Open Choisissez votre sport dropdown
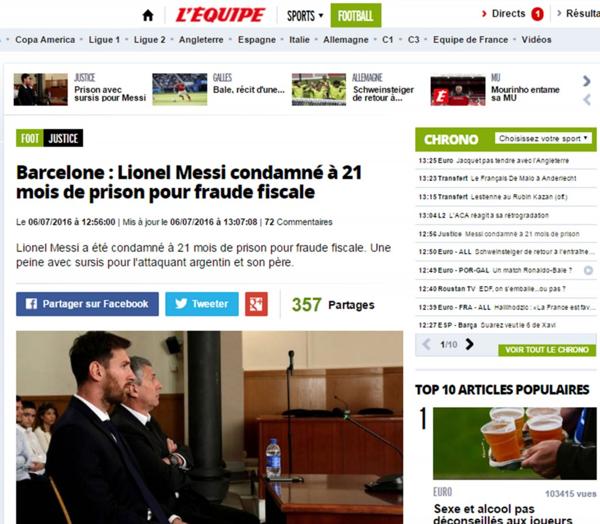The width and height of the screenshot is (600, 524). (543, 139)
